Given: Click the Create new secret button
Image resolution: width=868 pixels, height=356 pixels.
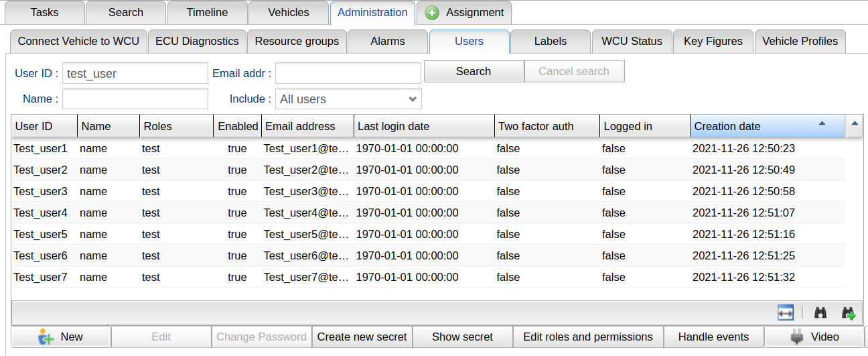Looking at the screenshot, I should point(362,337).
